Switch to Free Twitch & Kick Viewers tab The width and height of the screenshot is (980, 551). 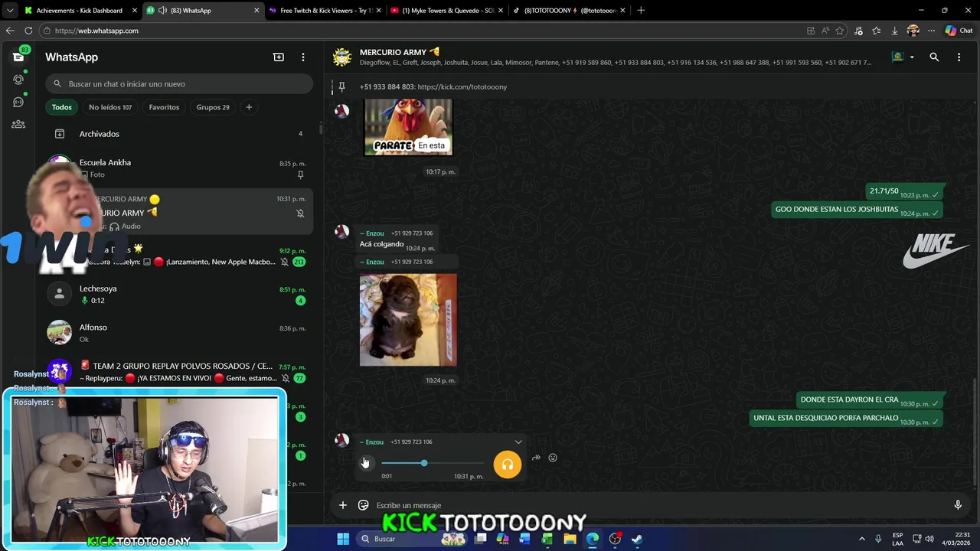click(325, 11)
